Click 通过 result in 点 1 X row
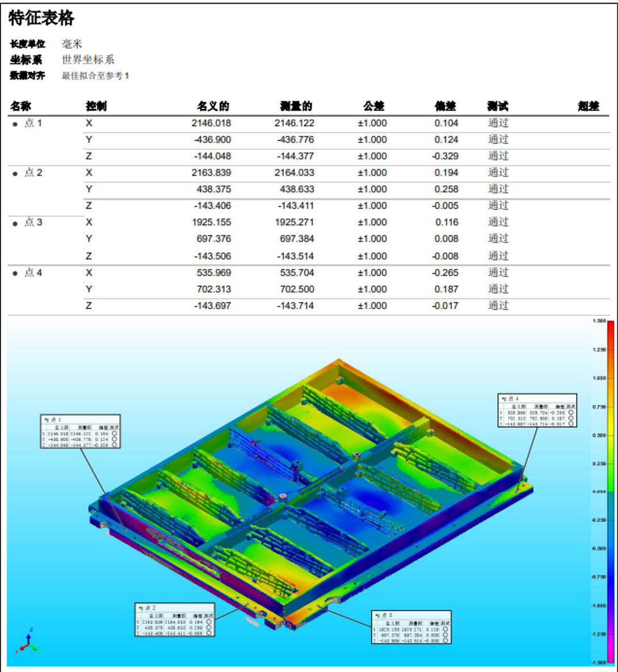618x672 pixels. click(x=498, y=123)
